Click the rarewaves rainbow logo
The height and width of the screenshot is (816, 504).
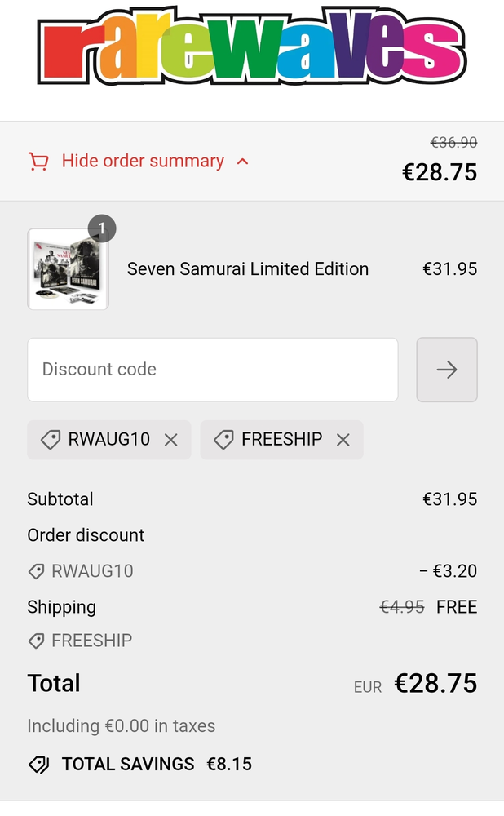252,49
